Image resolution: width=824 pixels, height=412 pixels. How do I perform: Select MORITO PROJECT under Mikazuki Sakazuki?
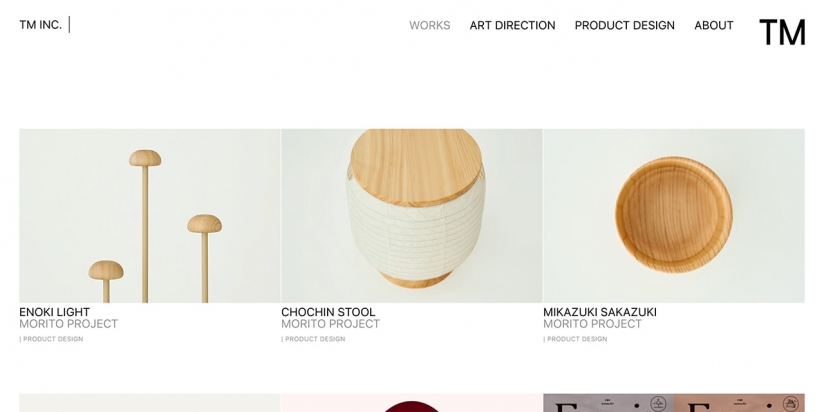592,324
